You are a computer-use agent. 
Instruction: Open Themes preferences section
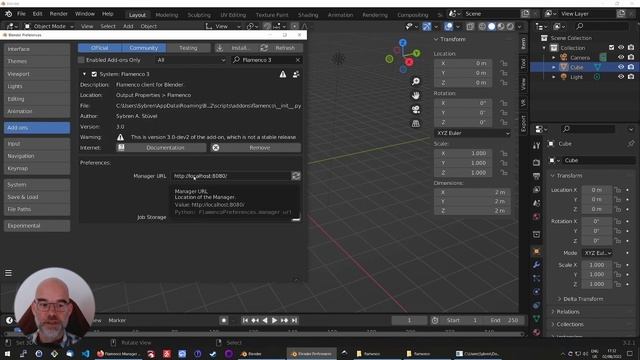click(37, 61)
